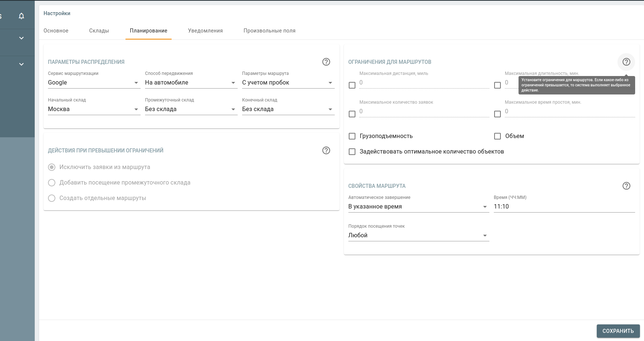The image size is (644, 341).
Task: Enable the Грузоподъемность checkbox
Action: tap(352, 136)
